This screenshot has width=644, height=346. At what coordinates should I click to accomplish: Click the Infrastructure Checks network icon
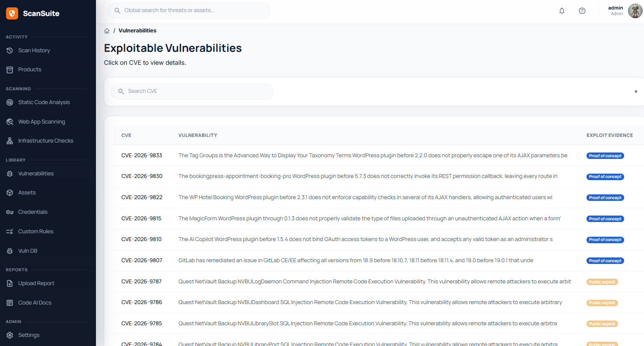[10, 141]
